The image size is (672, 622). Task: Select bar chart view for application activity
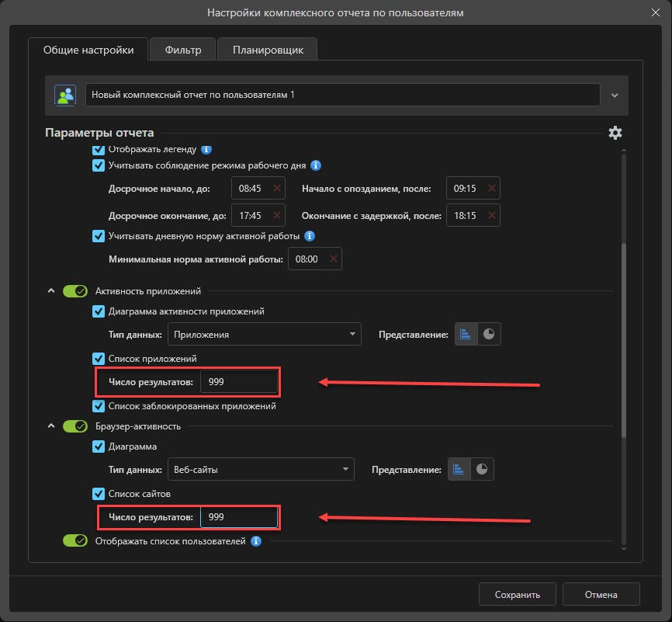pyautogui.click(x=466, y=334)
